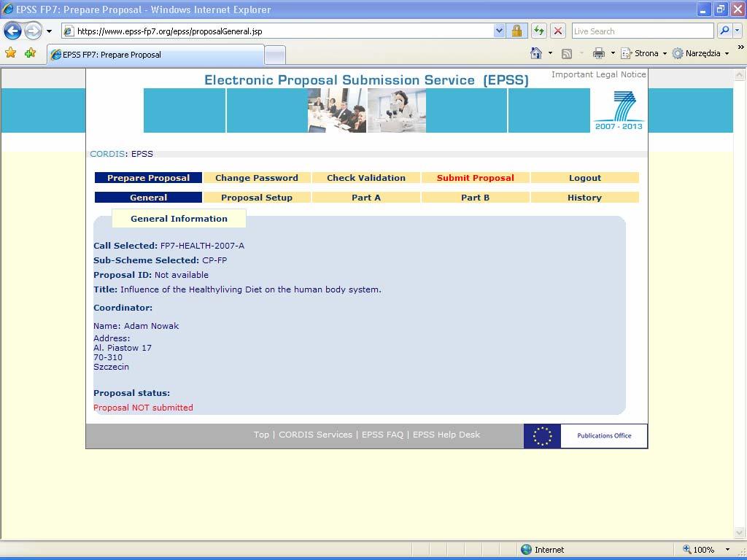Screen dimensions: 747x560
Task: Expand the zoom level dropdown arrow
Action: pos(727,550)
